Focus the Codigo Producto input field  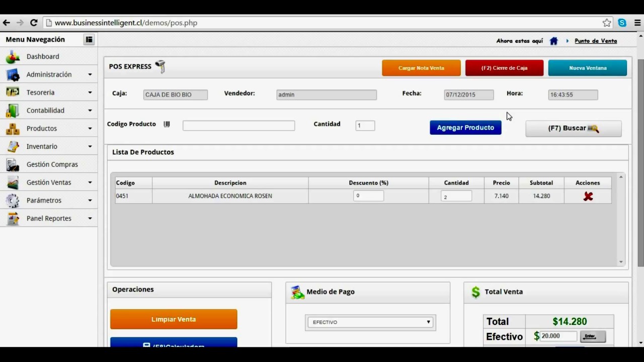(239, 126)
